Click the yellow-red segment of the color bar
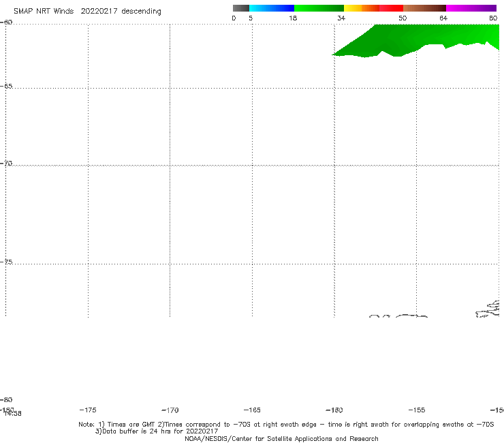504x443 pixels. pyautogui.click(x=373, y=8)
